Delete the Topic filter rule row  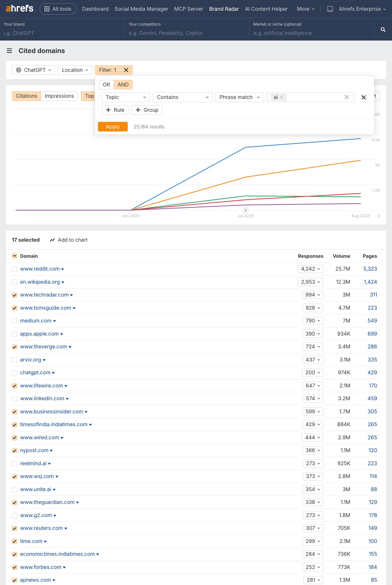tap(363, 97)
